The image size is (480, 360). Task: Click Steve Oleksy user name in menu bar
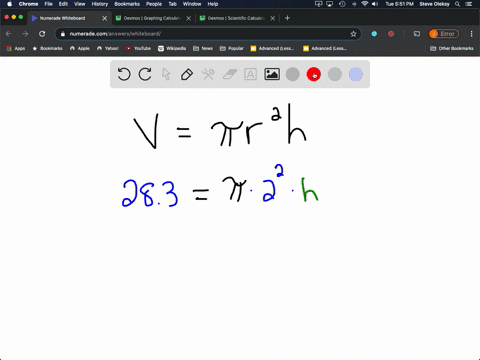pyautogui.click(x=434, y=4)
